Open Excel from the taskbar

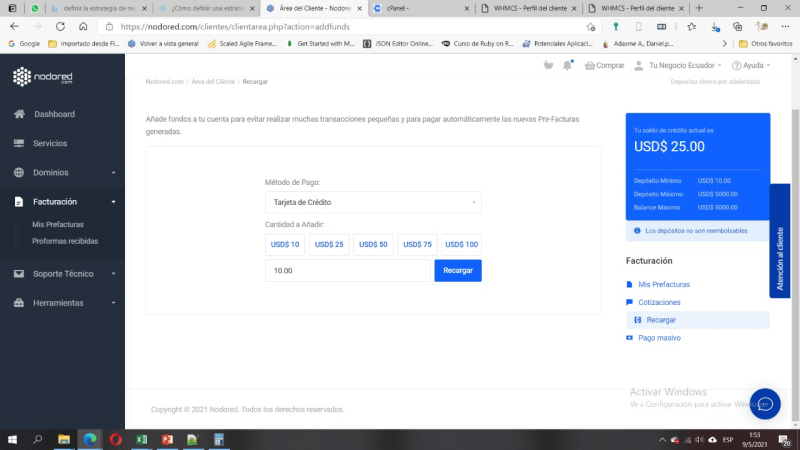pyautogui.click(x=141, y=439)
